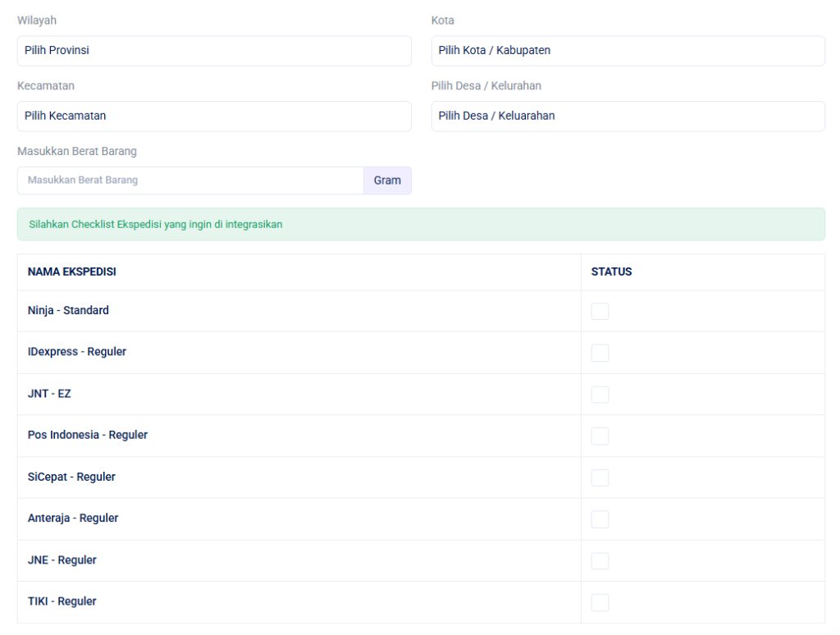This screenshot has height=635, width=840.
Task: Click the SiCepat - Reguler row label
Action: [x=71, y=477]
